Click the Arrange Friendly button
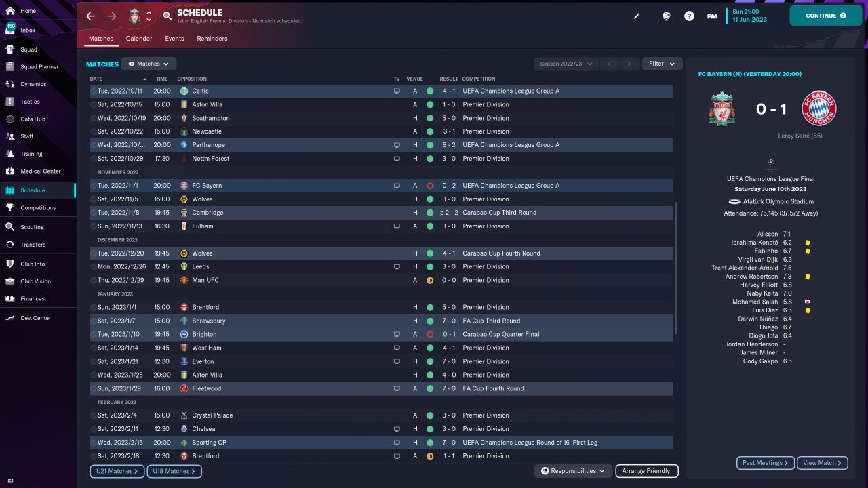 pyautogui.click(x=646, y=471)
